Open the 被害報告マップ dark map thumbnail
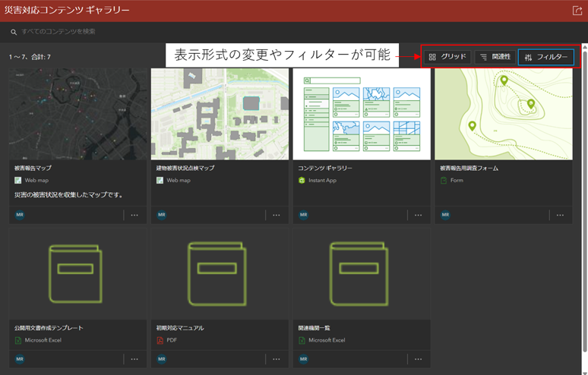The height and width of the screenshot is (375, 588). (x=78, y=114)
